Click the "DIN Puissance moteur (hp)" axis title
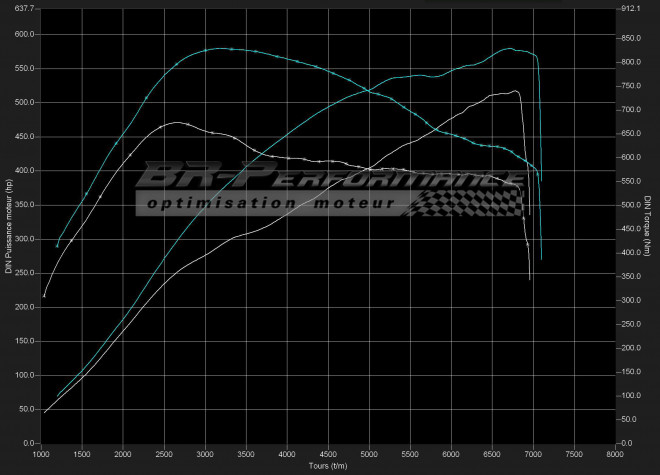This screenshot has height=475, width=660. click(8, 225)
